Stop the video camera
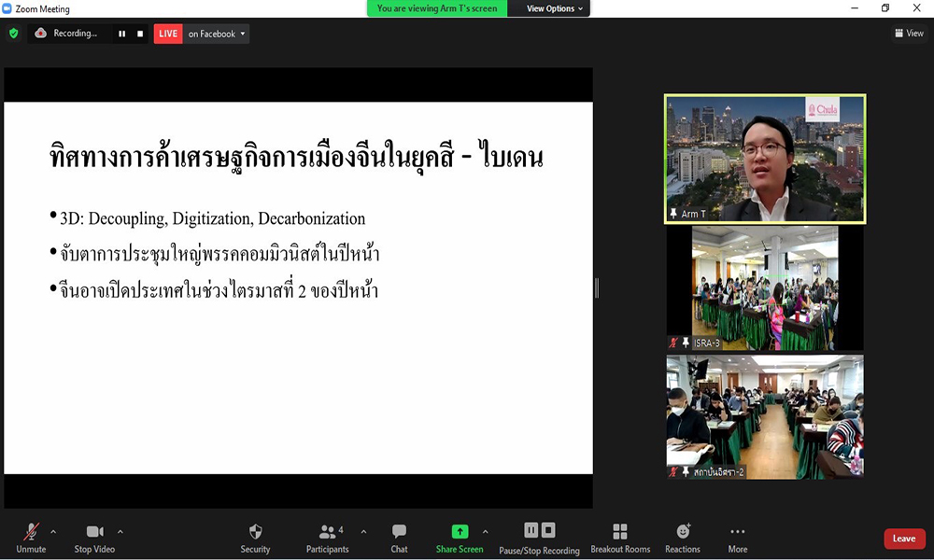934x560 pixels. (x=94, y=537)
